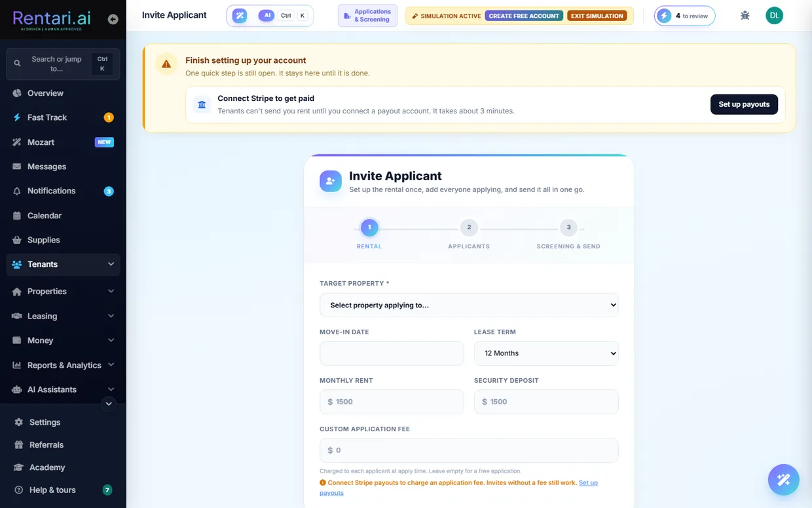Click Exit Simulation button
Viewport: 812px width, 508px height.
[x=597, y=16]
